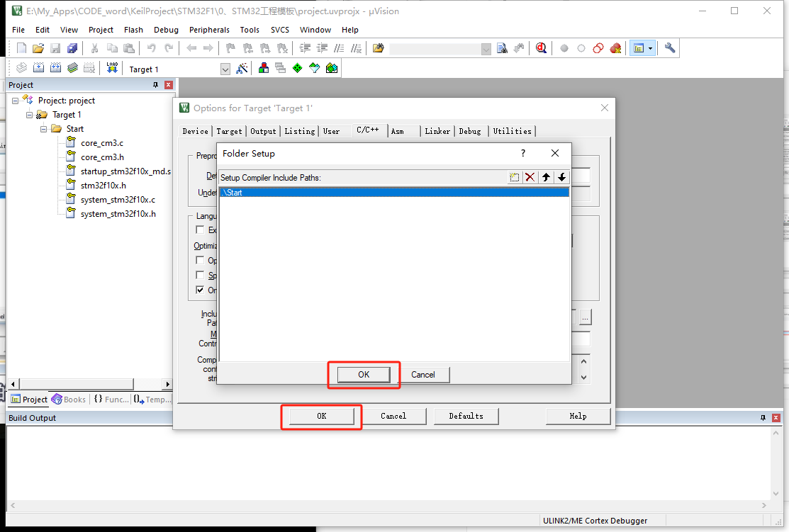Viewport: 789px width, 532px height.
Task: Click the Help button in Options dialog
Action: coord(578,416)
